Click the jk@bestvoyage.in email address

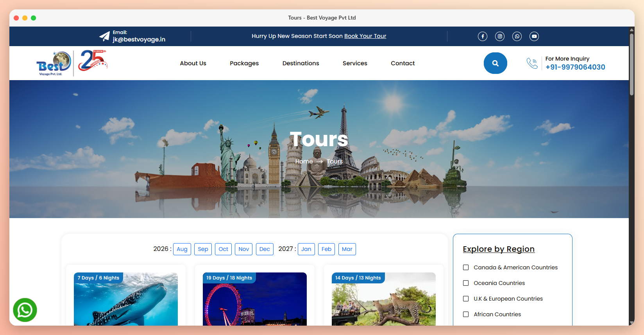139,39
